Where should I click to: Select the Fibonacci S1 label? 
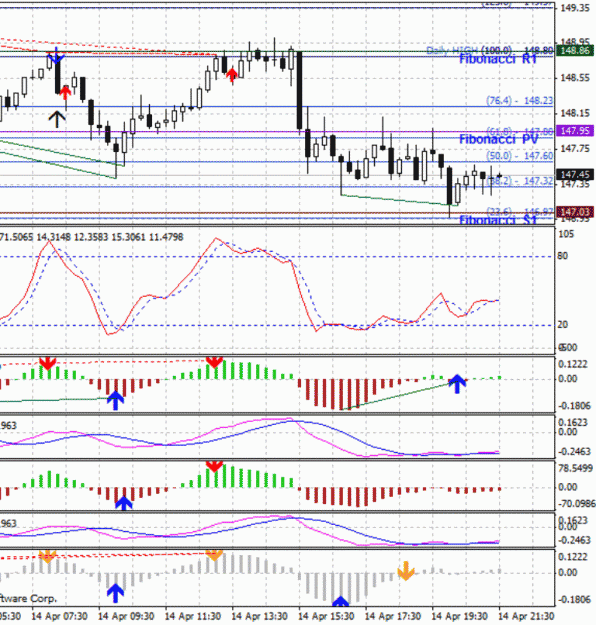tap(498, 220)
